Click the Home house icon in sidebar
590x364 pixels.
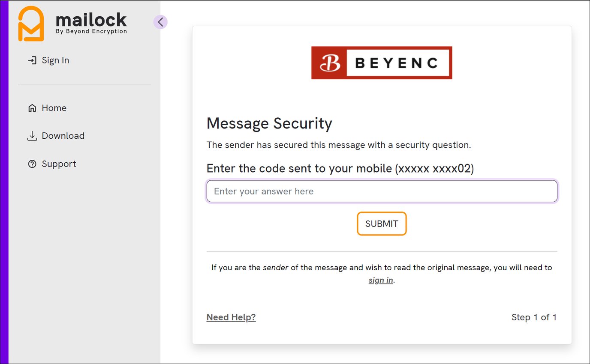point(32,107)
